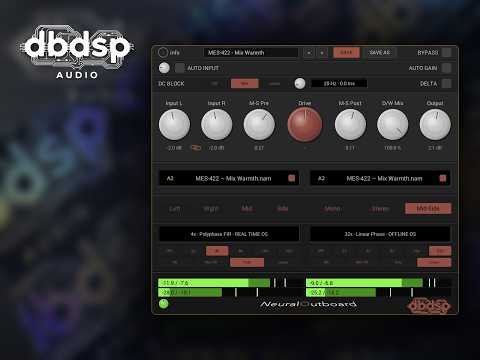Click the 100.0 % D/W Mix value
Image resolution: width=480 pixels, height=360 pixels.
click(x=393, y=147)
